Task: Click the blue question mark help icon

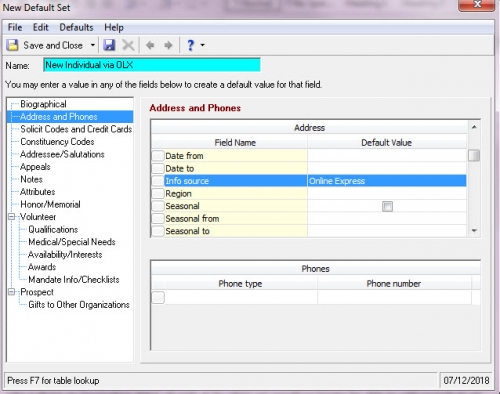Action: click(190, 45)
